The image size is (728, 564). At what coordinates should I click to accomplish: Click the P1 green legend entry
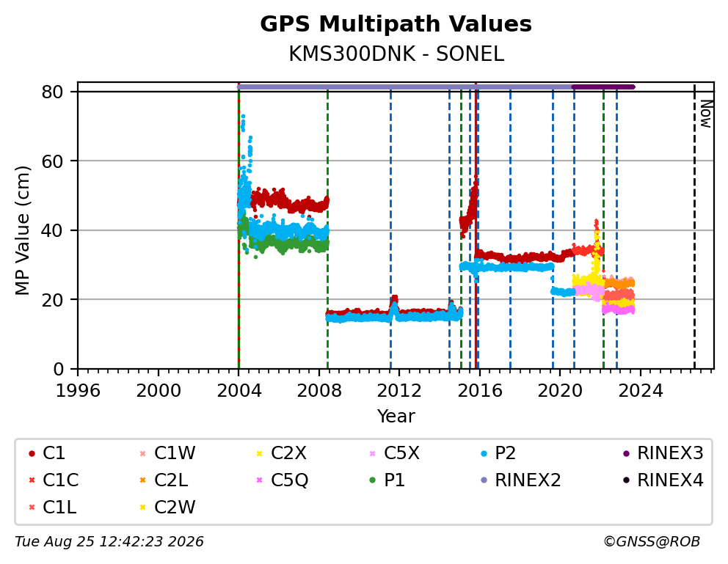387,480
